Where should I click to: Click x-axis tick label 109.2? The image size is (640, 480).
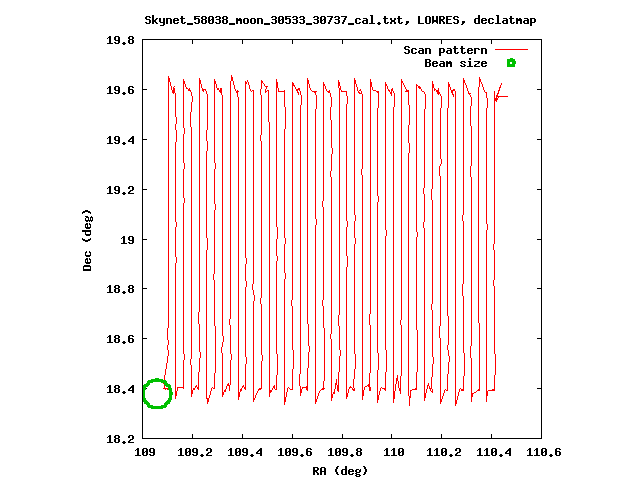(x=195, y=452)
